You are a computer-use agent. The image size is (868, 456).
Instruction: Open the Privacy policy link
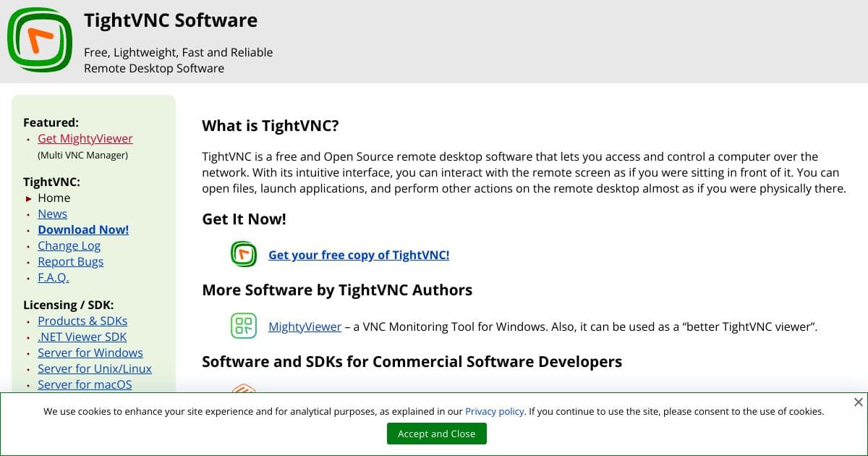(x=494, y=411)
